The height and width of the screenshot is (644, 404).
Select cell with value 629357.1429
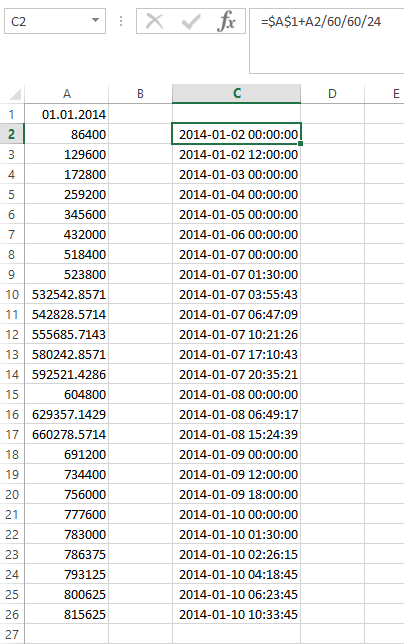click(67, 414)
